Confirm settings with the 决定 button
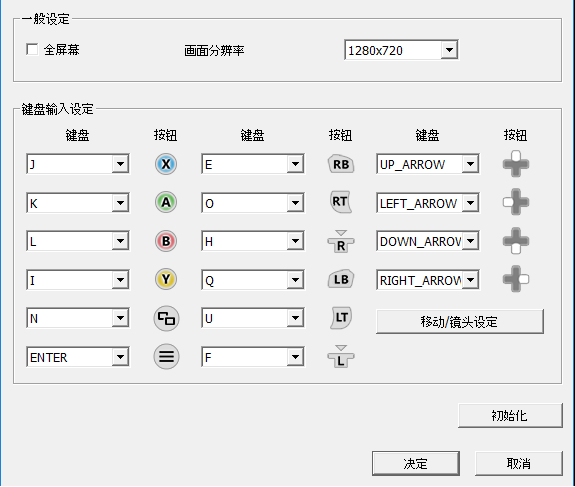 (x=415, y=464)
